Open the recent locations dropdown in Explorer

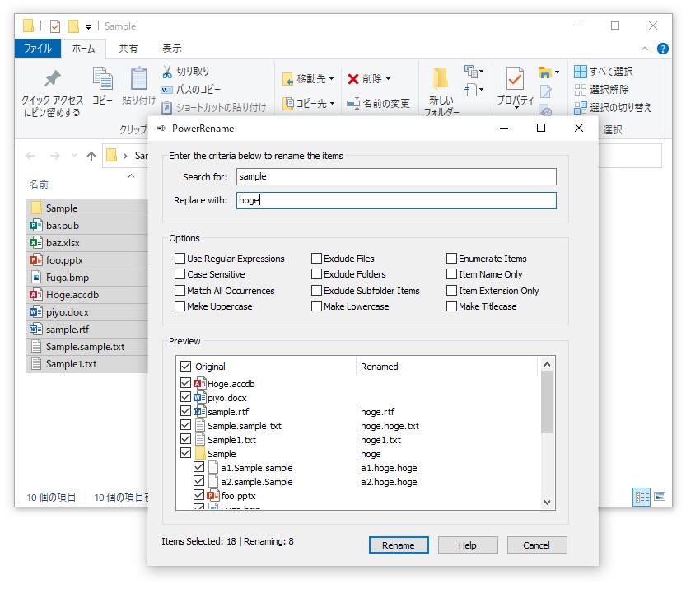pyautogui.click(x=74, y=156)
